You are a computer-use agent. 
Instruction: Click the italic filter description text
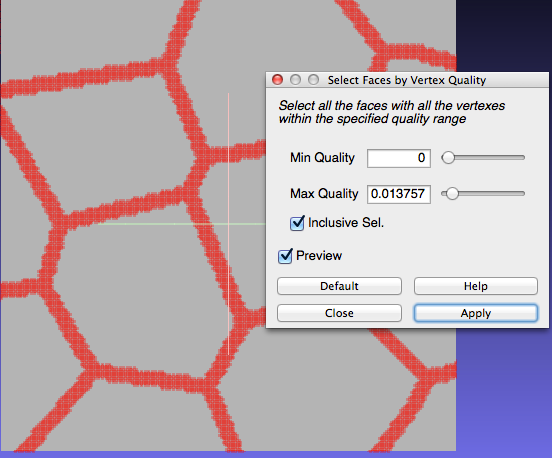[x=392, y=112]
